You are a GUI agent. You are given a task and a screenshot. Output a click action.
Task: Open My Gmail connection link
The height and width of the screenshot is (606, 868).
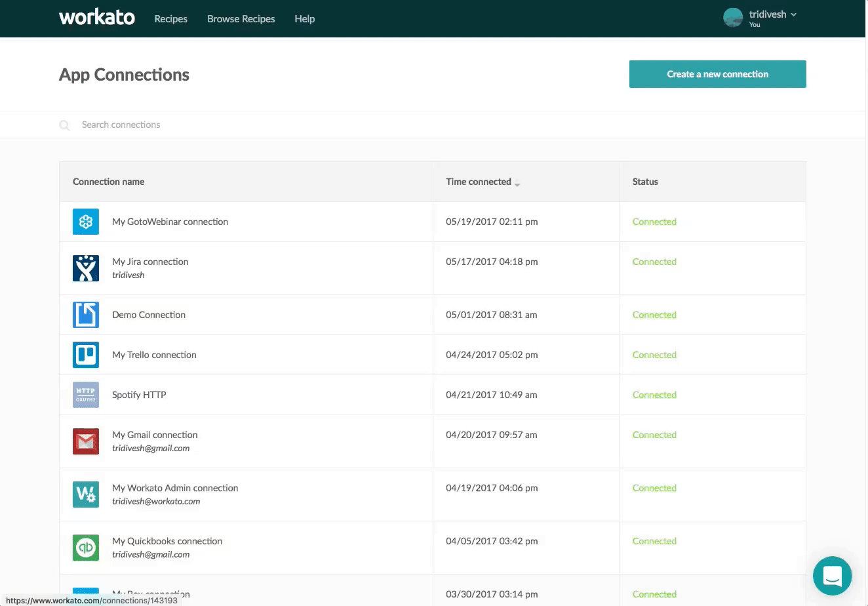[155, 435]
